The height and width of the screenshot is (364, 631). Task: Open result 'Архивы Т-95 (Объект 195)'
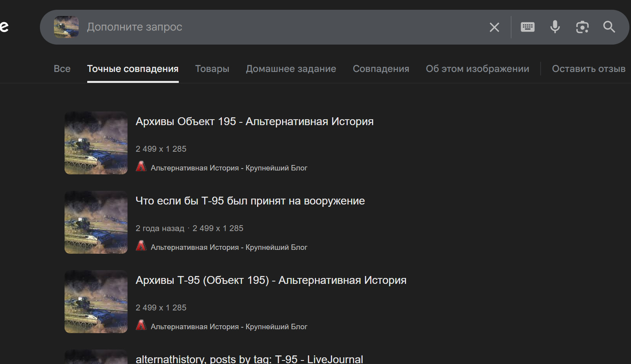pos(271,280)
